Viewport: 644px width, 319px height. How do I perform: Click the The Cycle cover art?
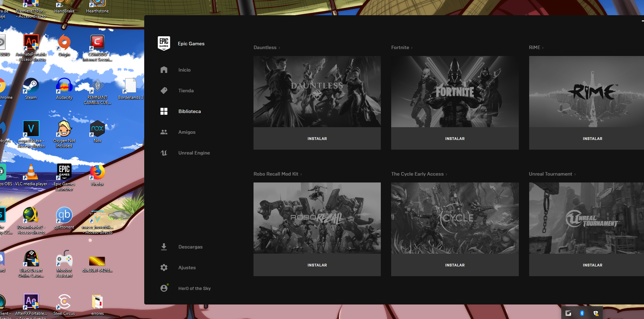click(455, 218)
